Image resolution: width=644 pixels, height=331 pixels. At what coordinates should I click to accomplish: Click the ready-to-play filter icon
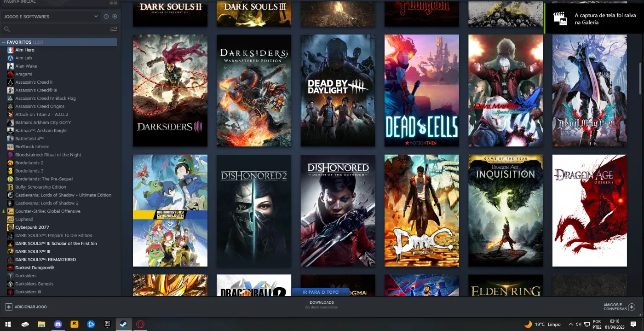pyautogui.click(x=115, y=17)
